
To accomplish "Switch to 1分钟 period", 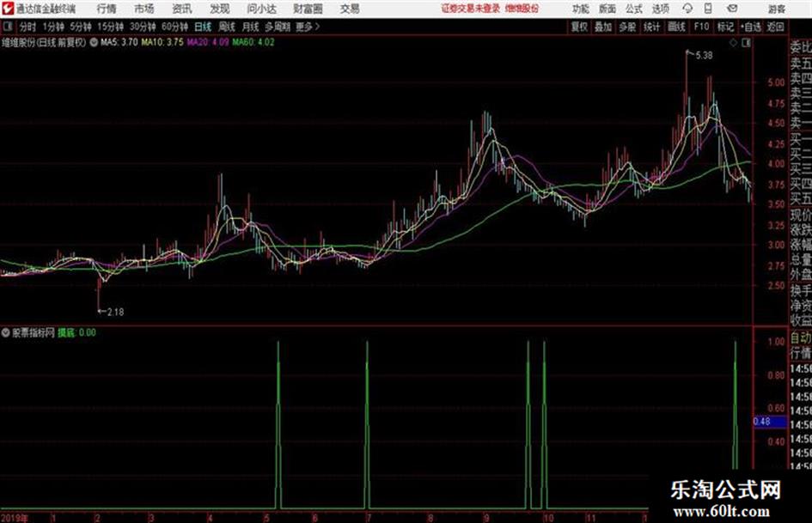I will click(x=53, y=27).
